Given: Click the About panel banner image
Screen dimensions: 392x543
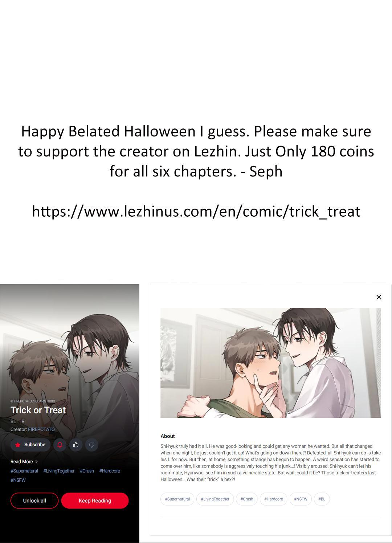Looking at the screenshot, I should 271,363.
